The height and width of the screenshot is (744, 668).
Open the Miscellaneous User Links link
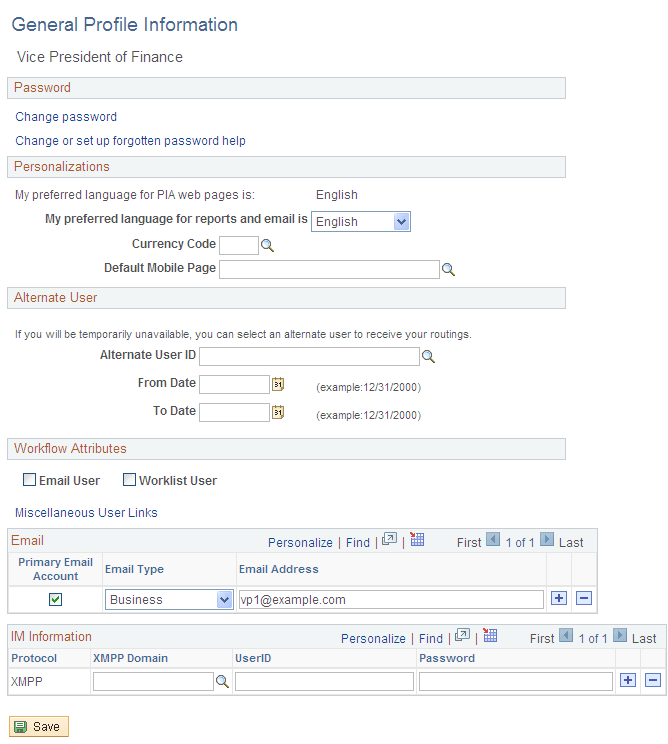click(86, 513)
